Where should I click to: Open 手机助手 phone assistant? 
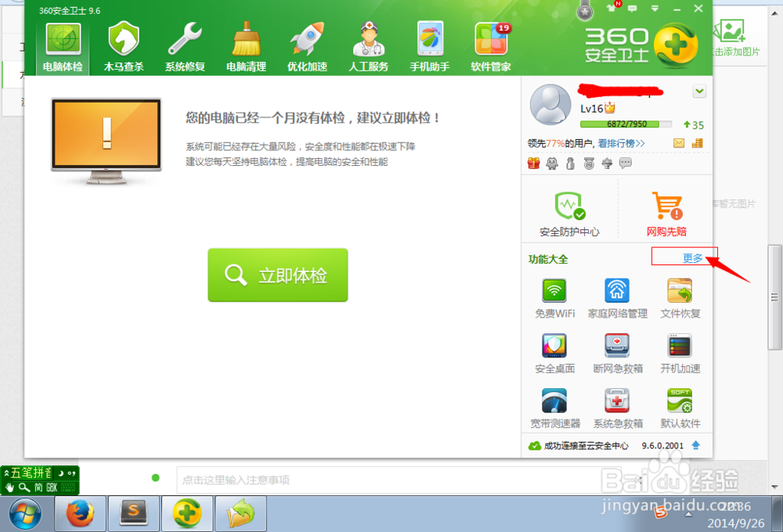click(429, 48)
